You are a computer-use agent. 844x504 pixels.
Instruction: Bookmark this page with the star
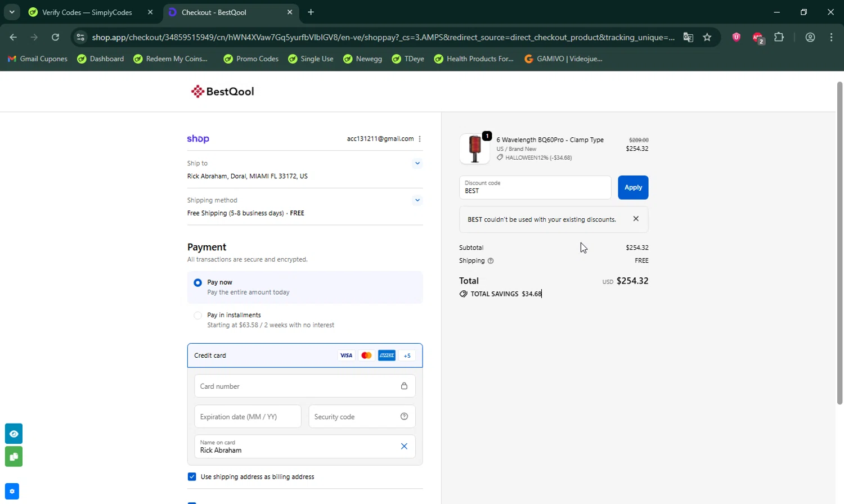pyautogui.click(x=707, y=37)
